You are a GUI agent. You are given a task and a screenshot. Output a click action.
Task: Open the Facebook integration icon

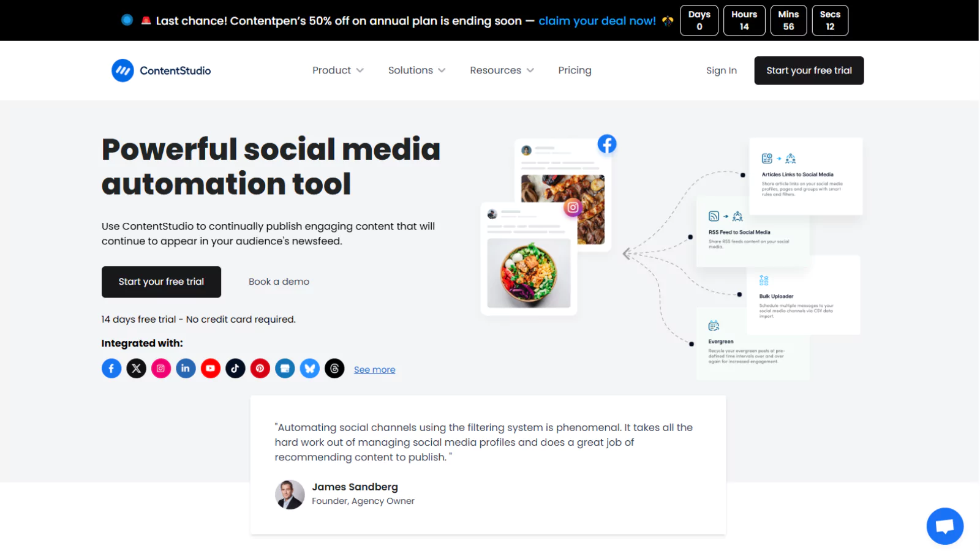coord(111,369)
